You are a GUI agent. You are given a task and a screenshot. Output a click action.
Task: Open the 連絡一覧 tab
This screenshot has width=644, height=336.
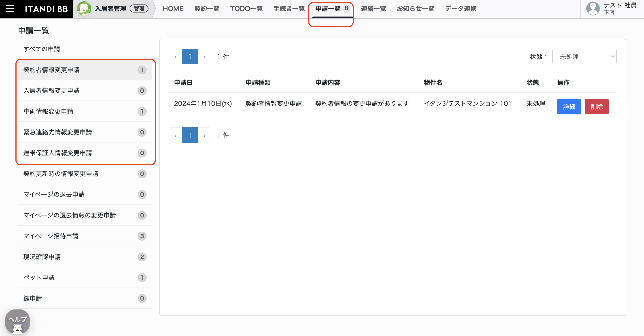point(373,8)
